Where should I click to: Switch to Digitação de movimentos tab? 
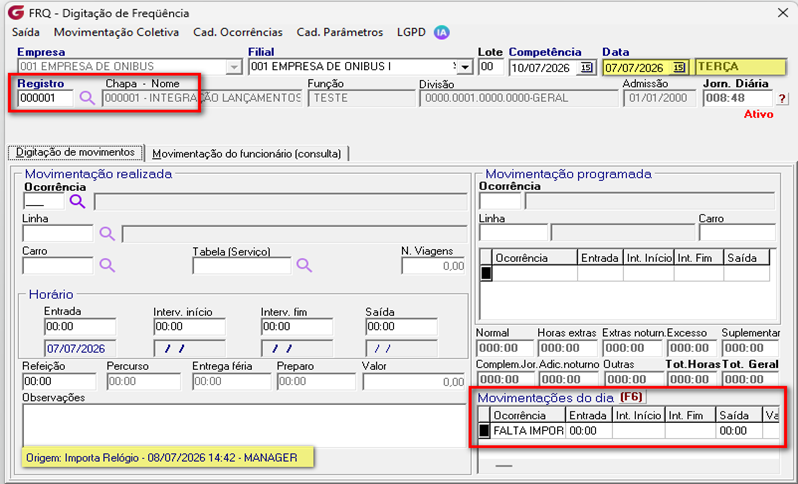tap(75, 152)
